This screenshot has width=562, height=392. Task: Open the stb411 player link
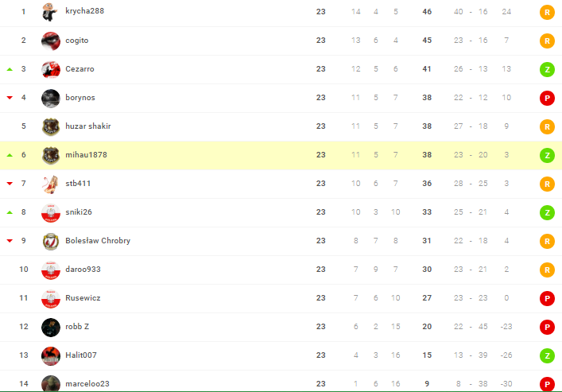point(79,184)
